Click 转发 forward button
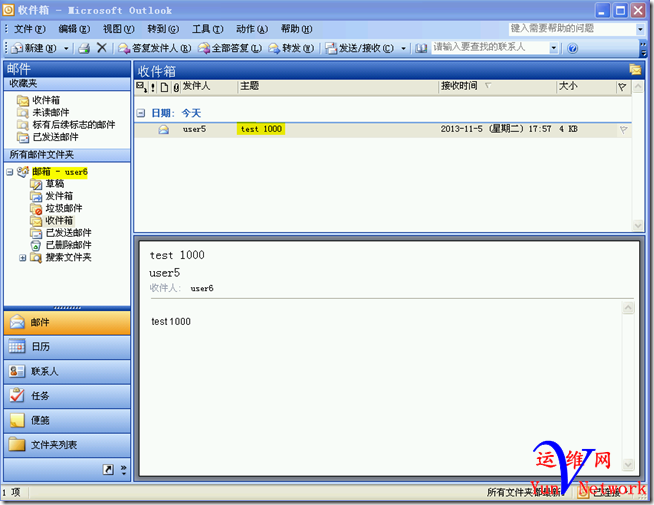The image size is (654, 505). 291,48
